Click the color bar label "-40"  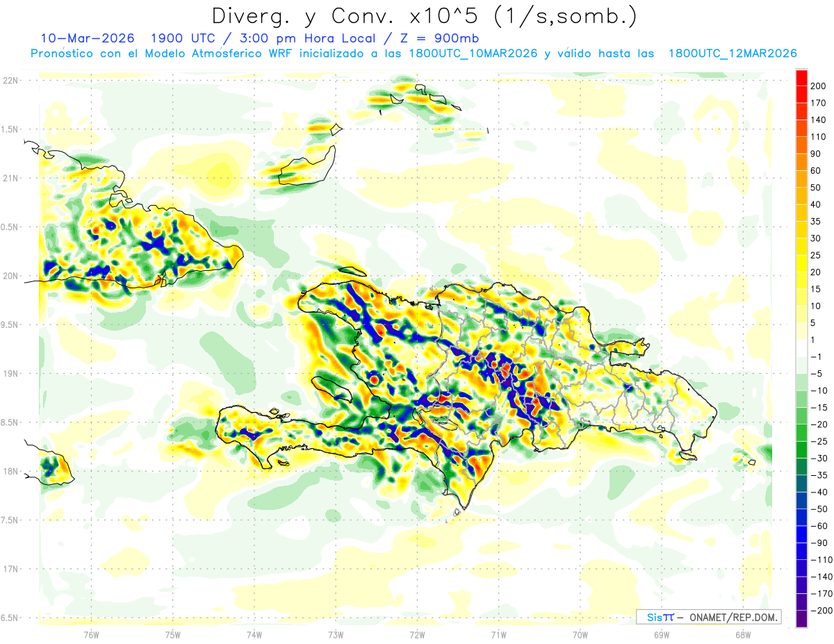(819, 493)
